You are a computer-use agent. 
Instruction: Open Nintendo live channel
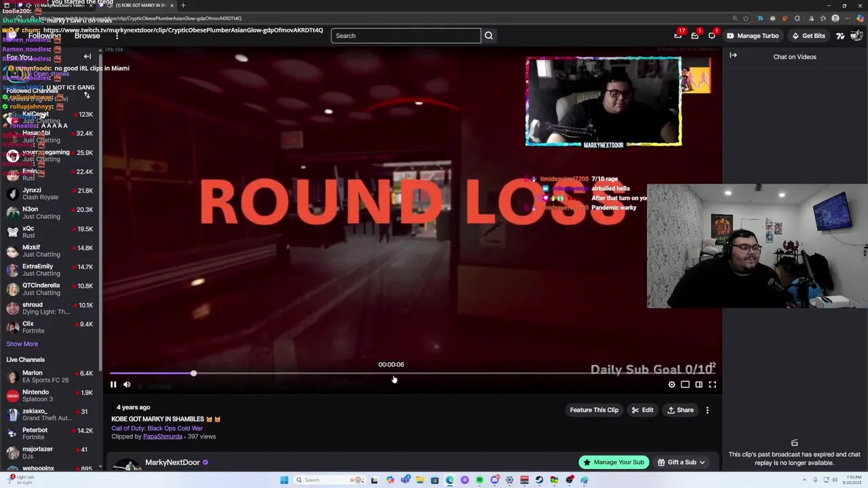point(51,395)
